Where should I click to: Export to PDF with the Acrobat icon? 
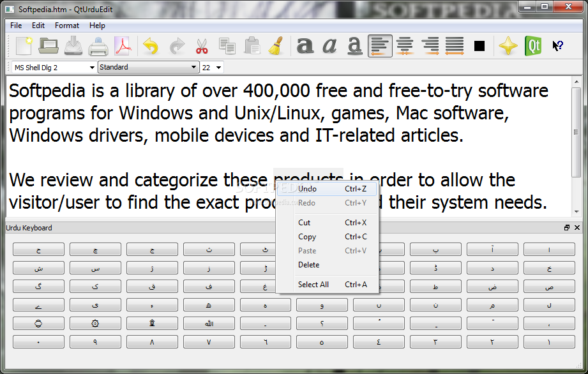pyautogui.click(x=123, y=46)
